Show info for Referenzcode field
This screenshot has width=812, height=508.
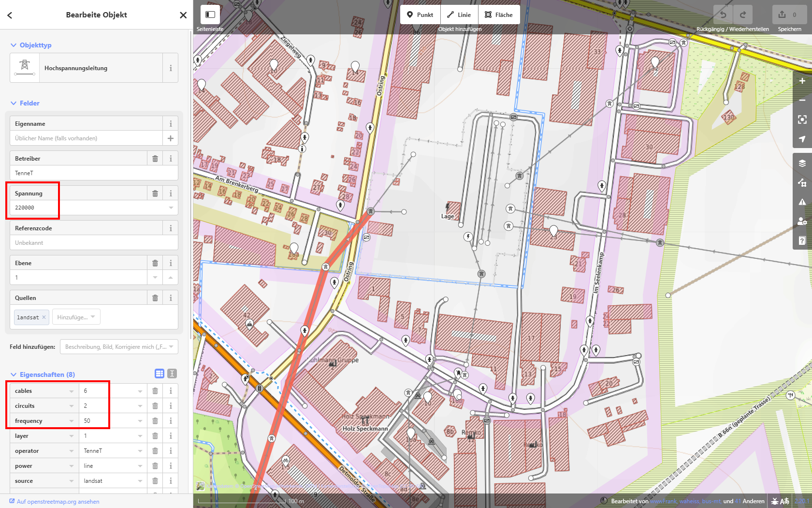(x=171, y=228)
